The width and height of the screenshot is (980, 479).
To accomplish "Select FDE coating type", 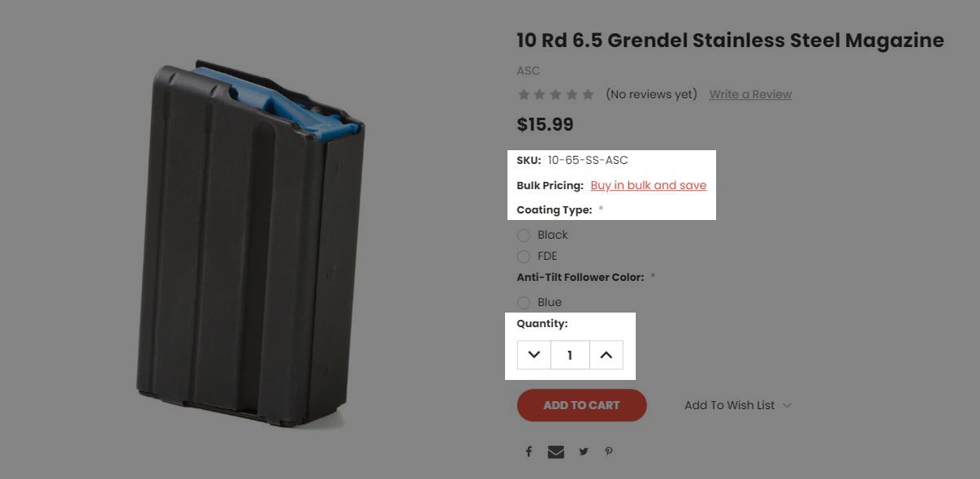I will pos(524,257).
